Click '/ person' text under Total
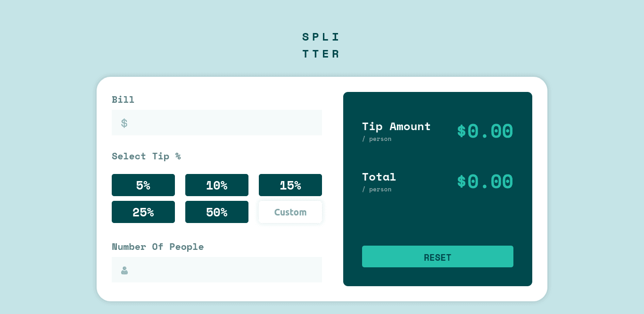The width and height of the screenshot is (644, 314). (x=377, y=189)
